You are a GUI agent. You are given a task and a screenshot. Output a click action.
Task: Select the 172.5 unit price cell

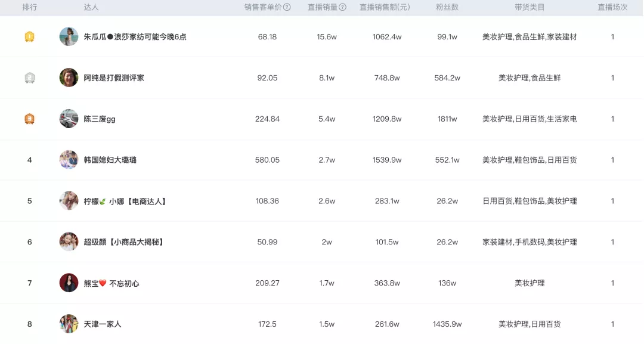point(267,324)
